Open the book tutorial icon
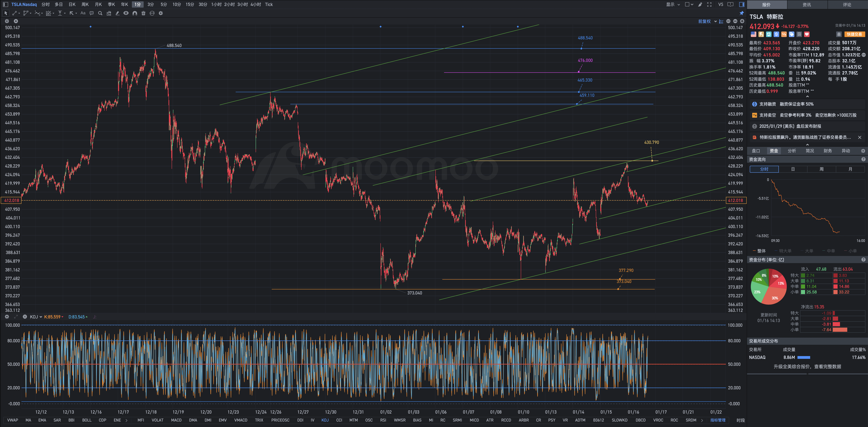Viewport: 868px width, 427px height. [x=731, y=4]
